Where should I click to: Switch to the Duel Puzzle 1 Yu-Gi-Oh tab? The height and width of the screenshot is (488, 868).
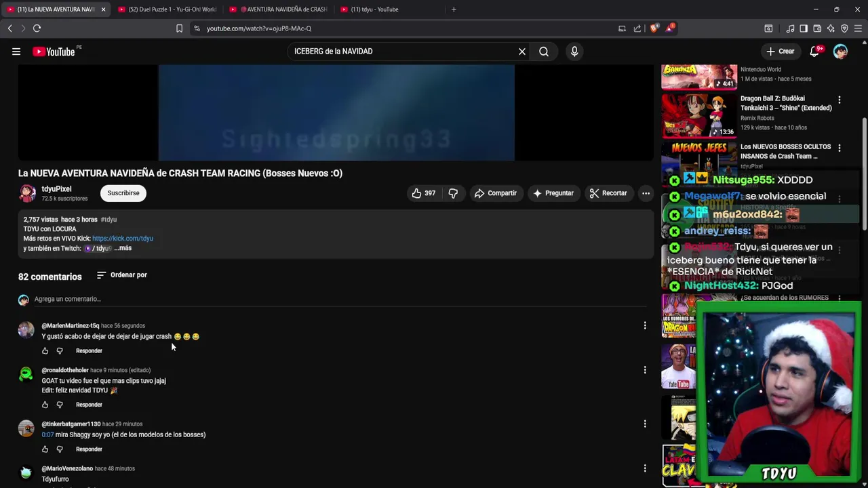(x=167, y=9)
